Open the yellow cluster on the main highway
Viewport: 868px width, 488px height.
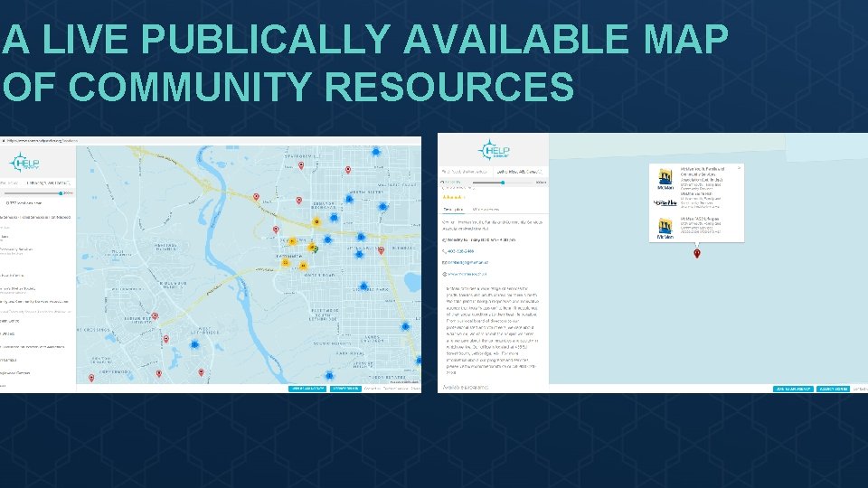tap(316, 222)
